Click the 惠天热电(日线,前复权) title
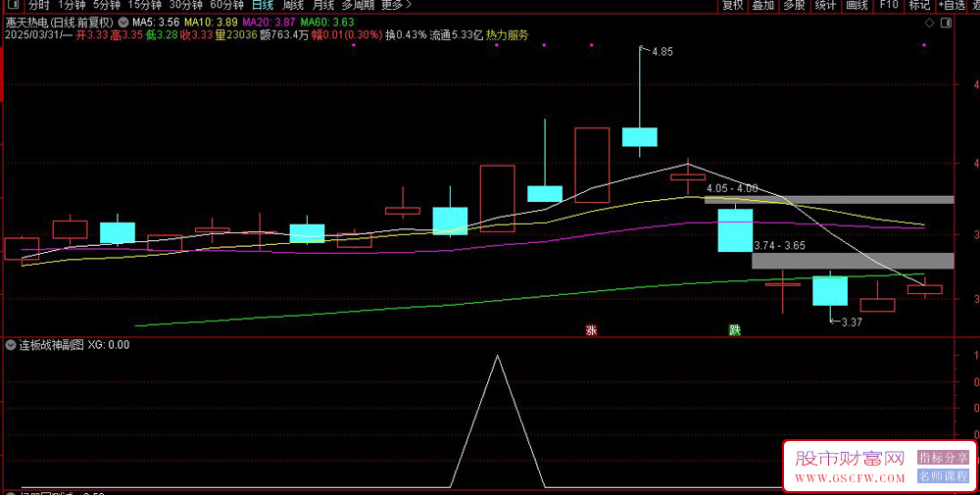The height and width of the screenshot is (495, 980). tap(59, 22)
